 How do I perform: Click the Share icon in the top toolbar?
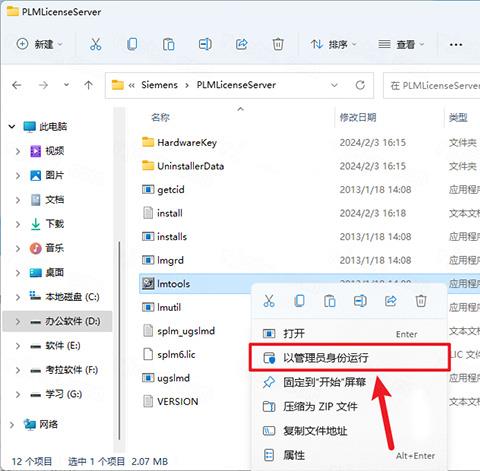(242, 44)
